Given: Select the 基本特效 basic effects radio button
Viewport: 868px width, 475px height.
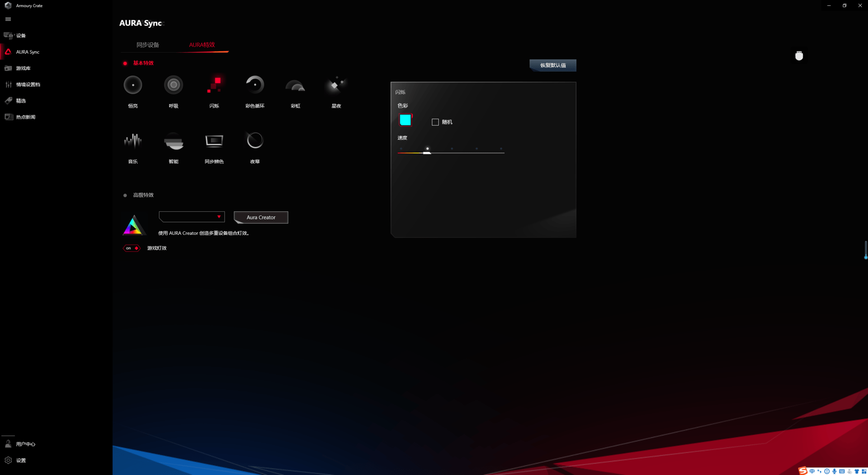Looking at the screenshot, I should pos(125,63).
